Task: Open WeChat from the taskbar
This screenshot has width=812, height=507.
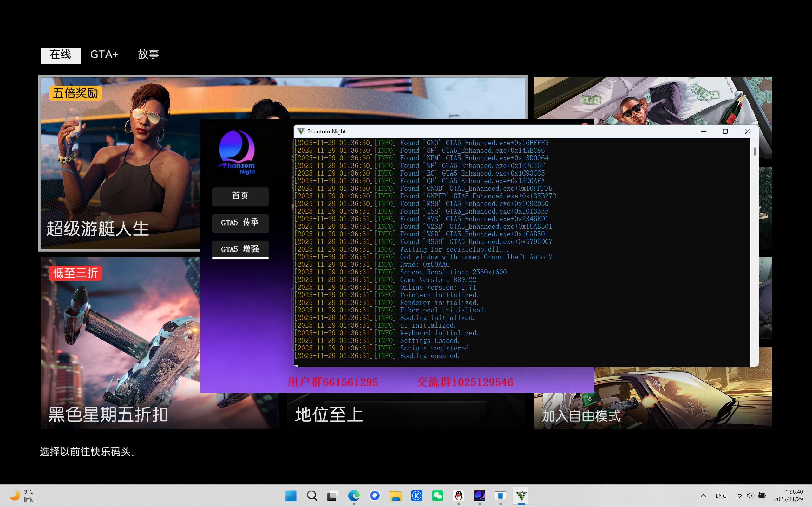Action: (437, 496)
